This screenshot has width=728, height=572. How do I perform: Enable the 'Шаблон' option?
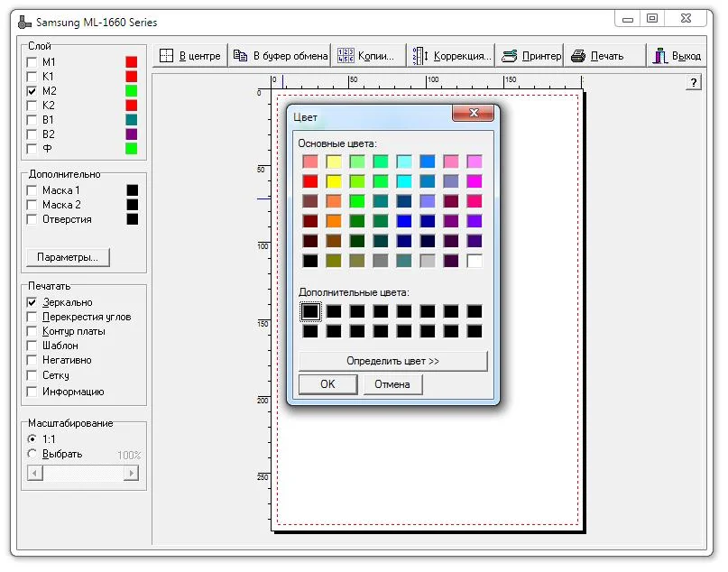32,346
